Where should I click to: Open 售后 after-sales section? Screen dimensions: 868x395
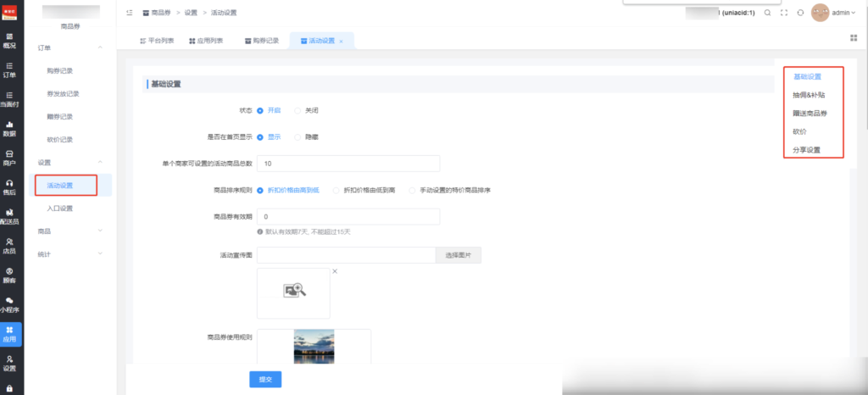tap(9, 187)
